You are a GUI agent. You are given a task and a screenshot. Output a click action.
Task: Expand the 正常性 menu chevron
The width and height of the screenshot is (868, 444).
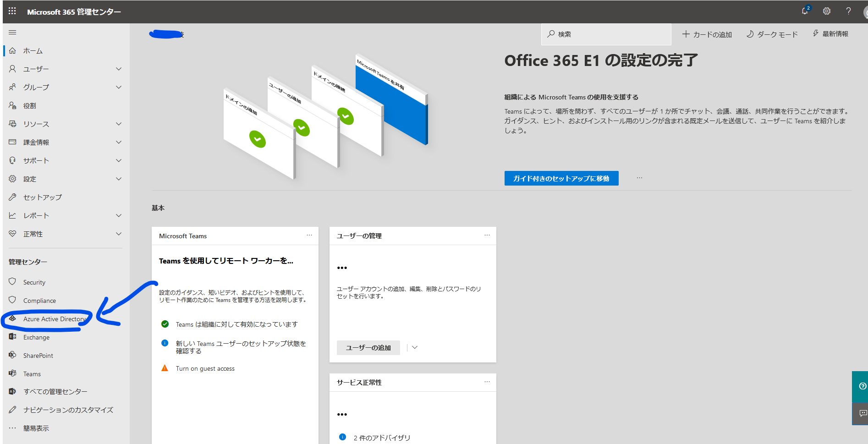tap(119, 234)
